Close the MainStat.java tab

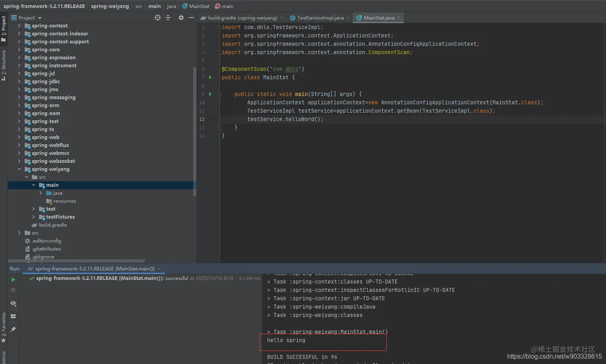point(399,18)
